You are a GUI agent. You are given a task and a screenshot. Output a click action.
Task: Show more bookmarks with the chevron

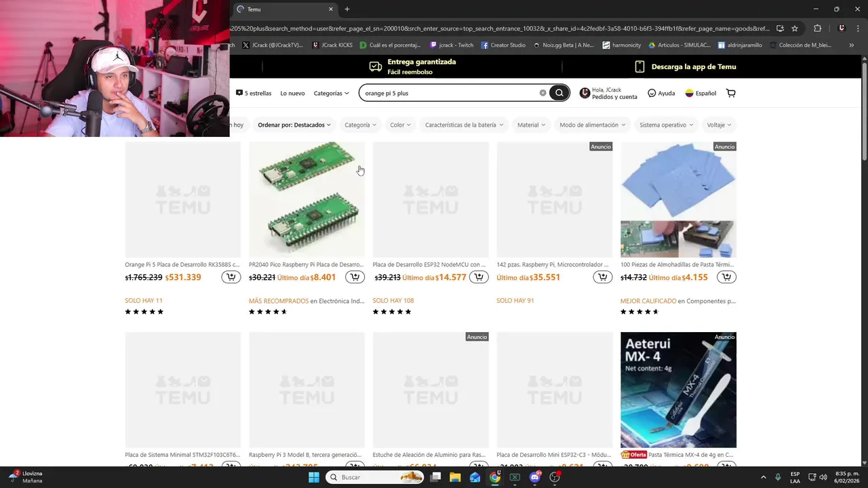(852, 45)
